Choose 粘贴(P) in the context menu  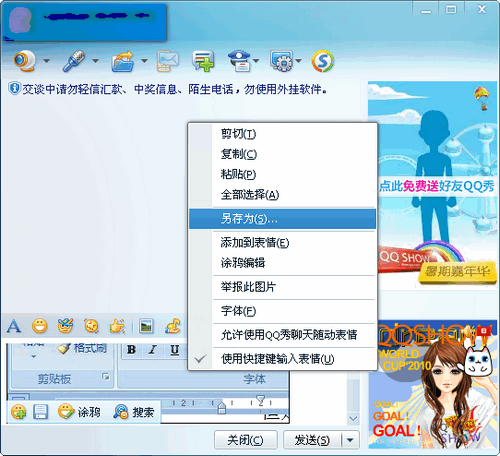(x=283, y=174)
